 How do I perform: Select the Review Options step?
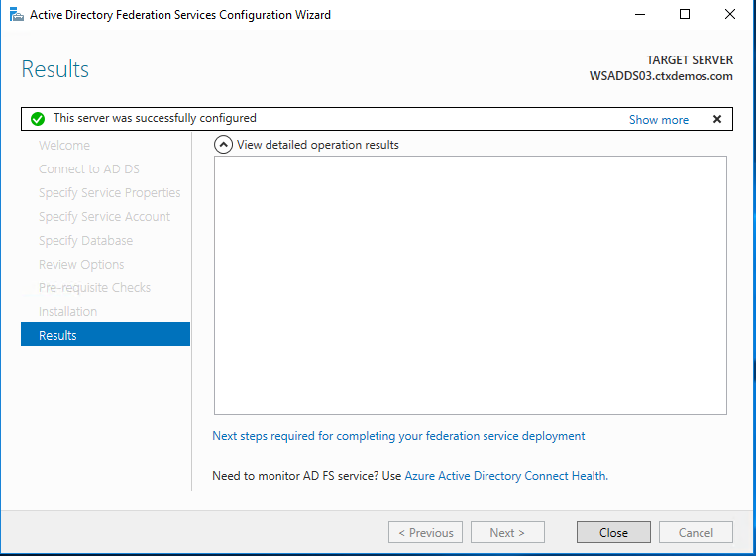tap(81, 265)
